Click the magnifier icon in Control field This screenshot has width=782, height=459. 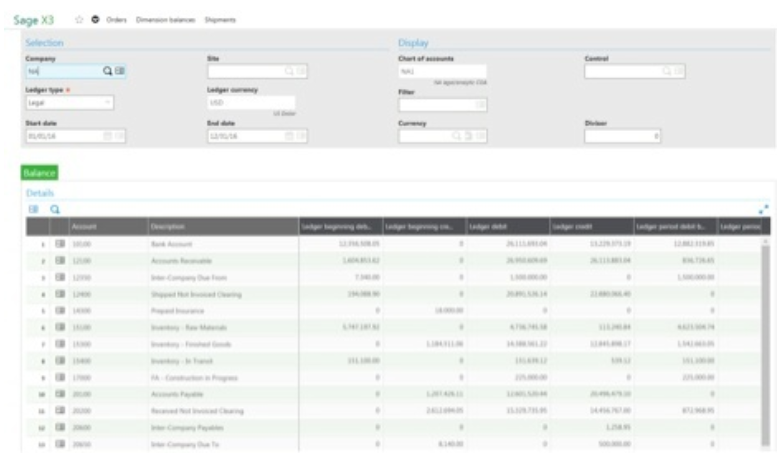pos(666,71)
